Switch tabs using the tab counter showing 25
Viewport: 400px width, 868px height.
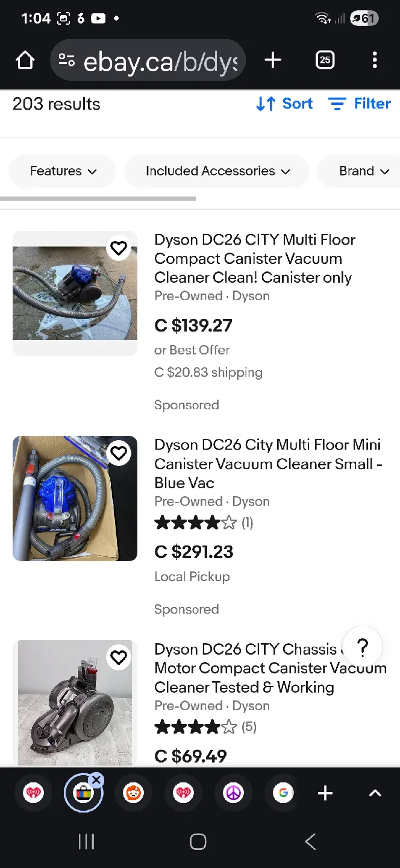325,60
